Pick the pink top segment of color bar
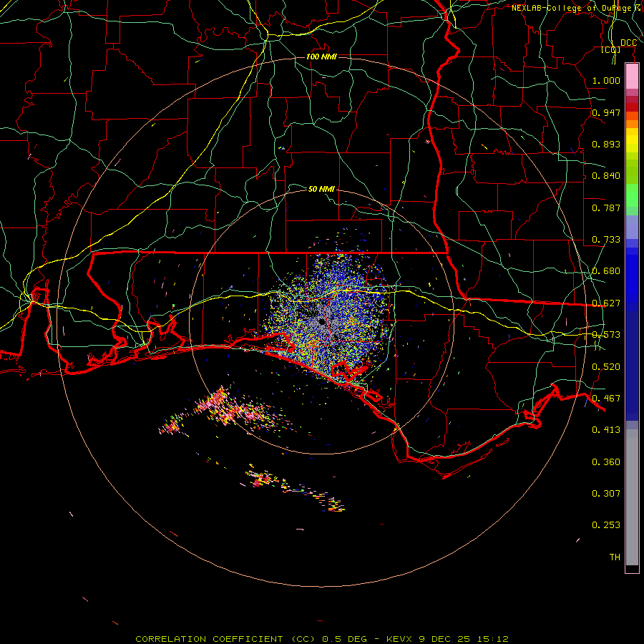The image size is (644, 644). click(x=632, y=77)
